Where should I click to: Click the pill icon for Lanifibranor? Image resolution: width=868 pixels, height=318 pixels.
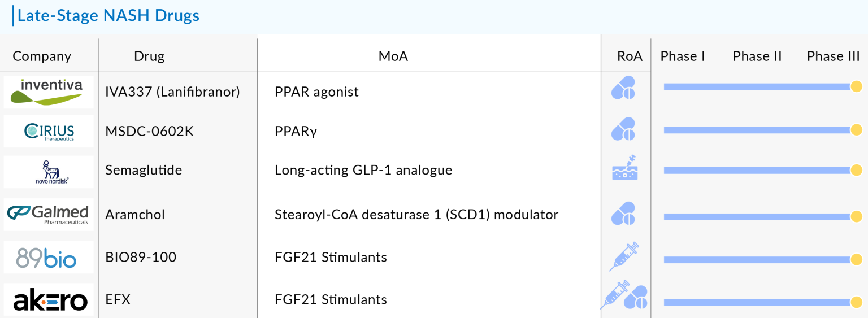pyautogui.click(x=623, y=88)
